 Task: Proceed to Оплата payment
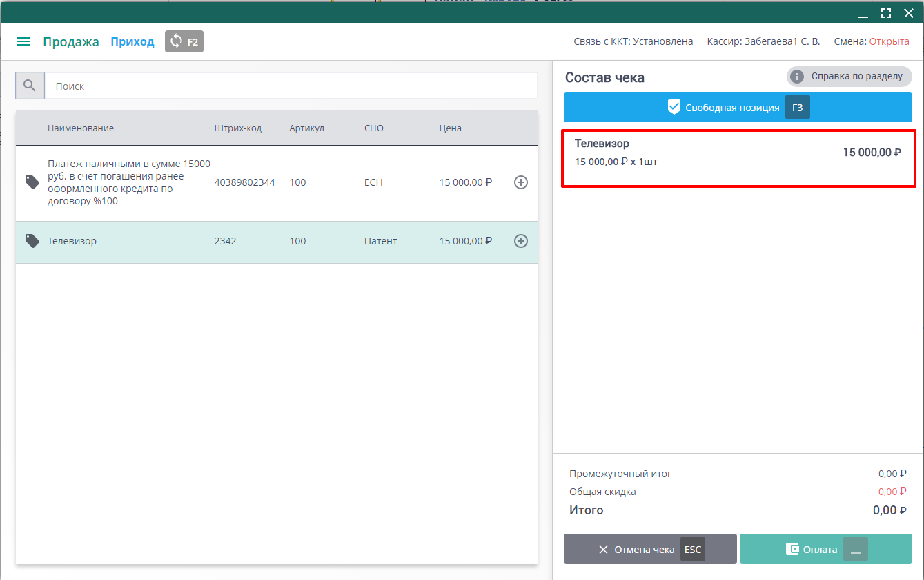(826, 550)
